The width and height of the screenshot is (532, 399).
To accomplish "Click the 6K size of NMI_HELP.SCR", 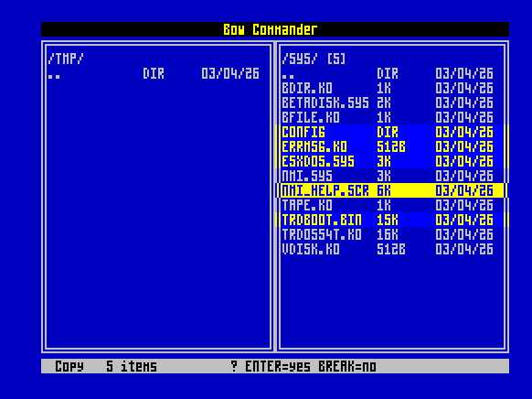I will coord(384,190).
